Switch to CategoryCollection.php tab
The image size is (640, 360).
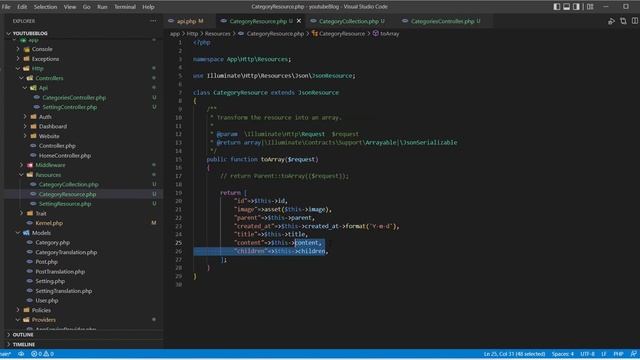349,21
